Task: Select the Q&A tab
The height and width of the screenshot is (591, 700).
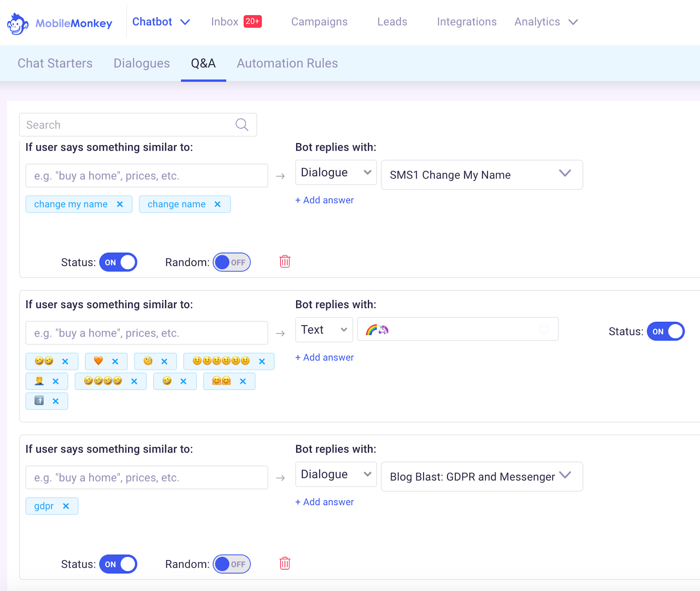Action: [x=203, y=63]
